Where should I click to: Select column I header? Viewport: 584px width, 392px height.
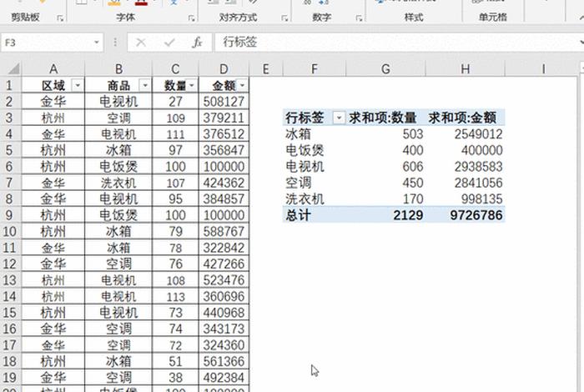(543, 69)
